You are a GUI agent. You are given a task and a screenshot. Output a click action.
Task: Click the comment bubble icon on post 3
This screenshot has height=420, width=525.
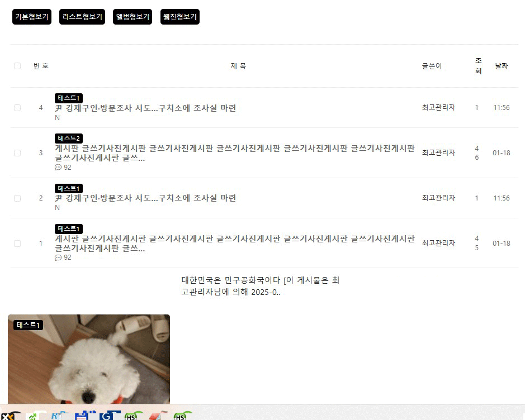point(58,167)
